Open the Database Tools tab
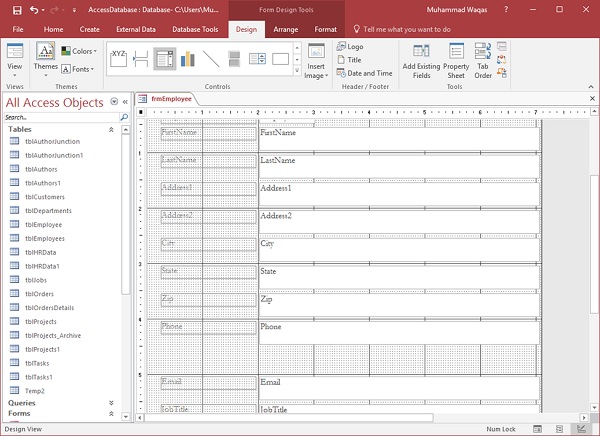 (x=195, y=30)
